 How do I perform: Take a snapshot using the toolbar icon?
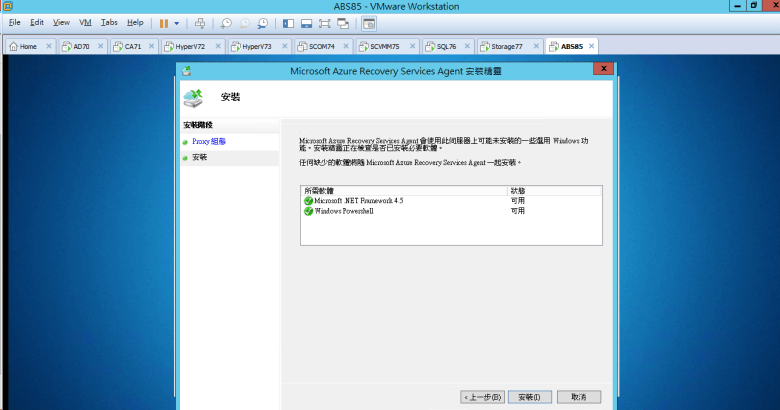click(x=226, y=22)
